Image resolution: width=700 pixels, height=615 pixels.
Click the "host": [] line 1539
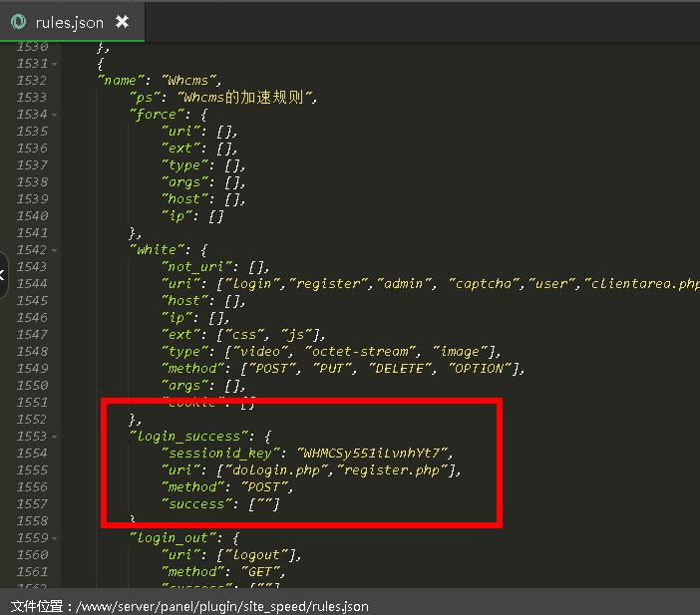pos(203,199)
